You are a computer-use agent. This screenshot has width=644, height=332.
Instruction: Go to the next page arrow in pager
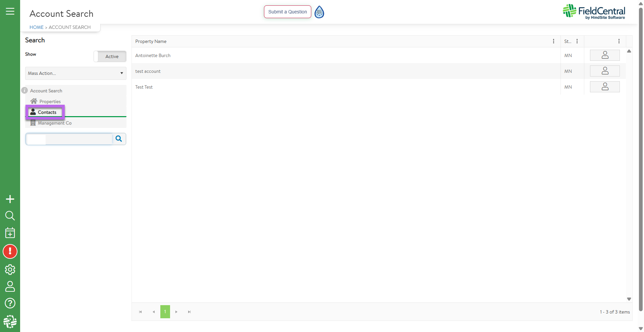[176, 312]
